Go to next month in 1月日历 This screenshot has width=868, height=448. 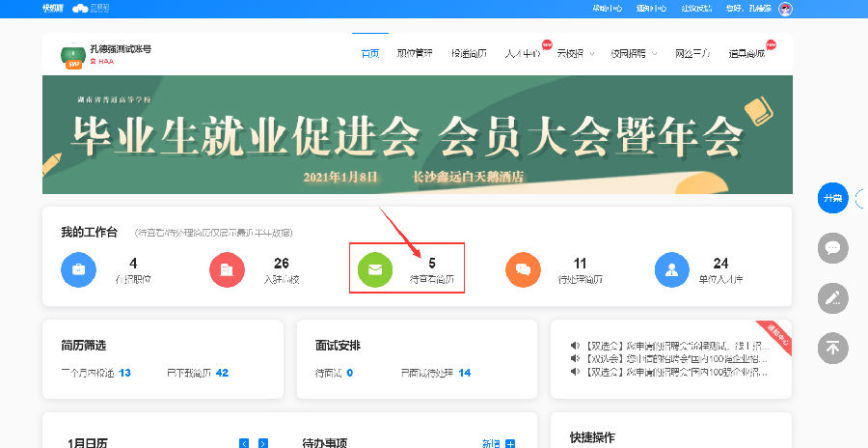[x=263, y=443]
